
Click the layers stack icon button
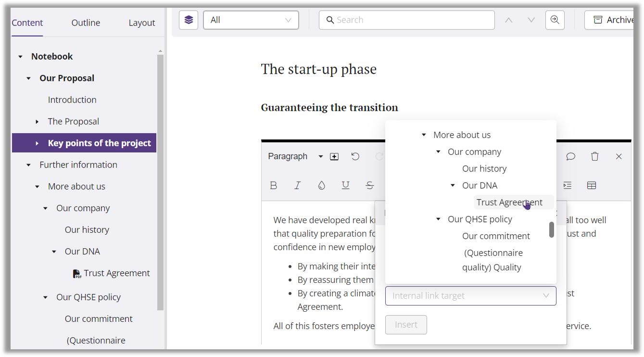(189, 20)
